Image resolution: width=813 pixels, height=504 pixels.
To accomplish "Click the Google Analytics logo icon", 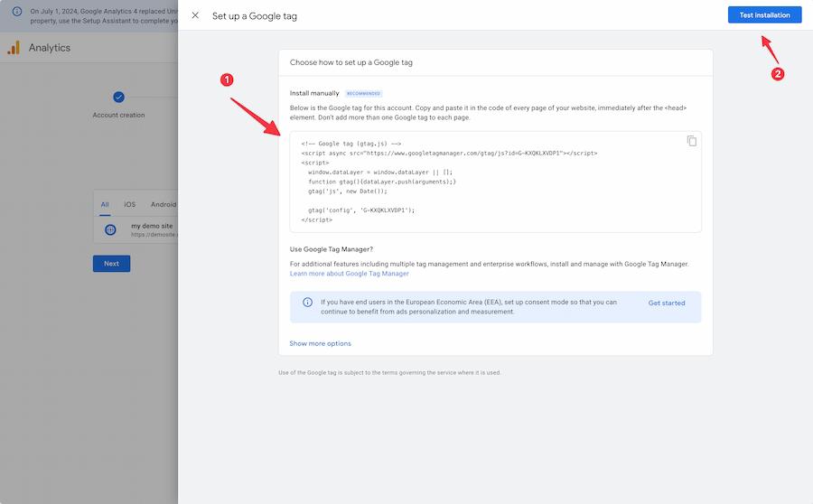I will pos(14,48).
